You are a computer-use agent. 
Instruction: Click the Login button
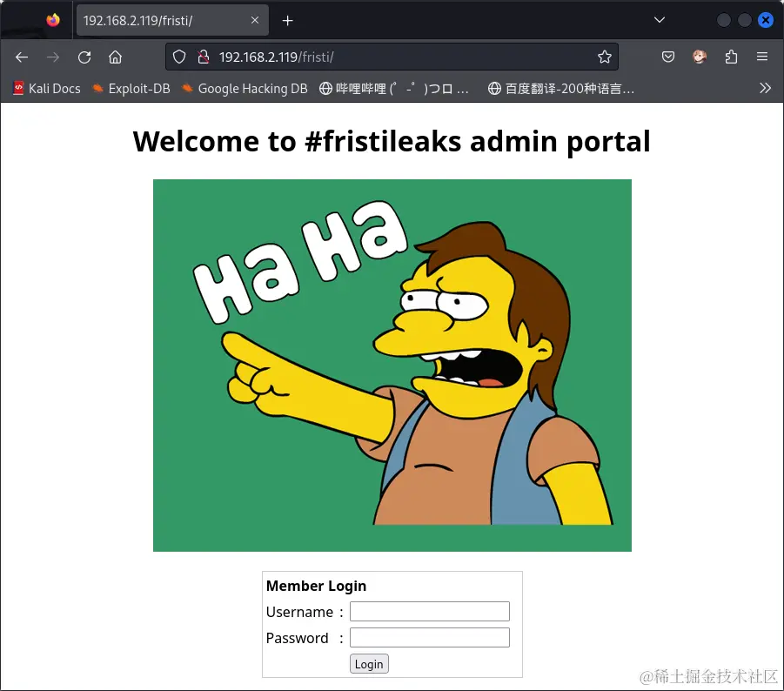coord(369,664)
